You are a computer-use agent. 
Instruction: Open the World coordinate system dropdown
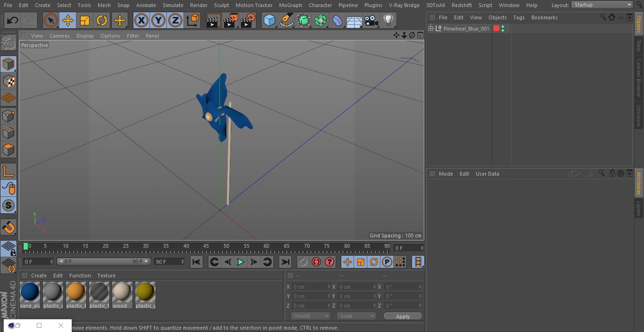click(311, 316)
